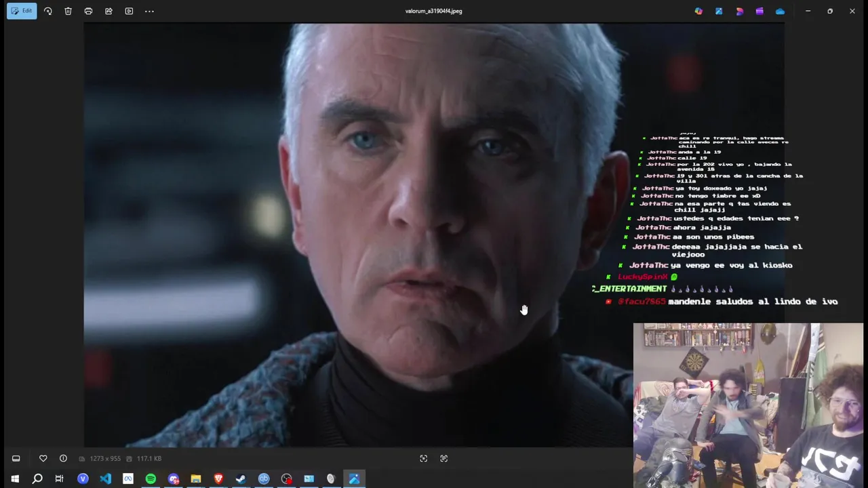Open the OneDrive cloud icon
This screenshot has height=488, width=868.
(780, 11)
